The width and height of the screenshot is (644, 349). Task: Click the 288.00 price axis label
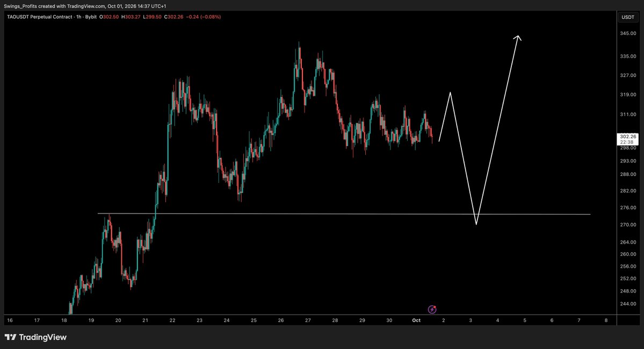[x=628, y=174]
